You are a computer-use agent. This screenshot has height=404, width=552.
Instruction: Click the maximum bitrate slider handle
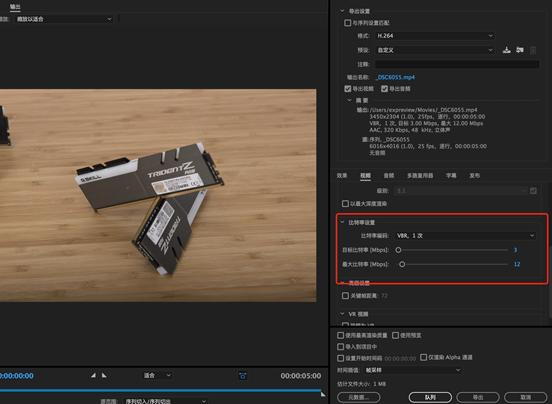click(402, 264)
